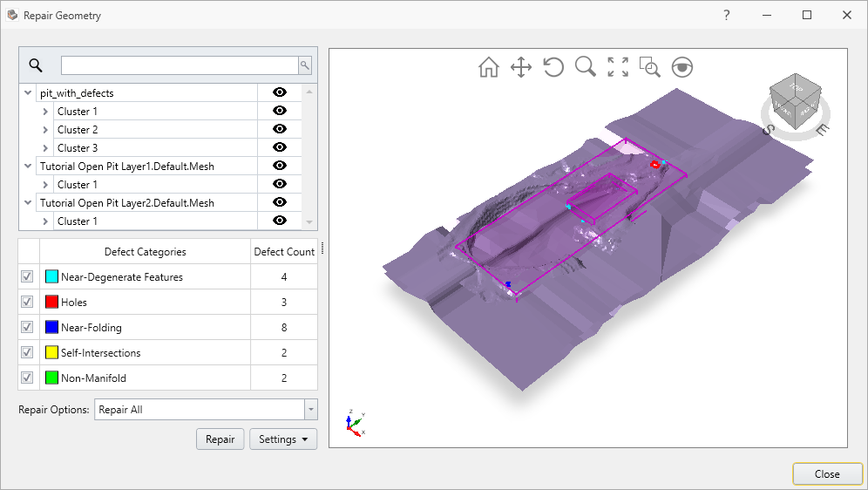Toggle visibility of Layer2 mesh Cluster 1

280,221
